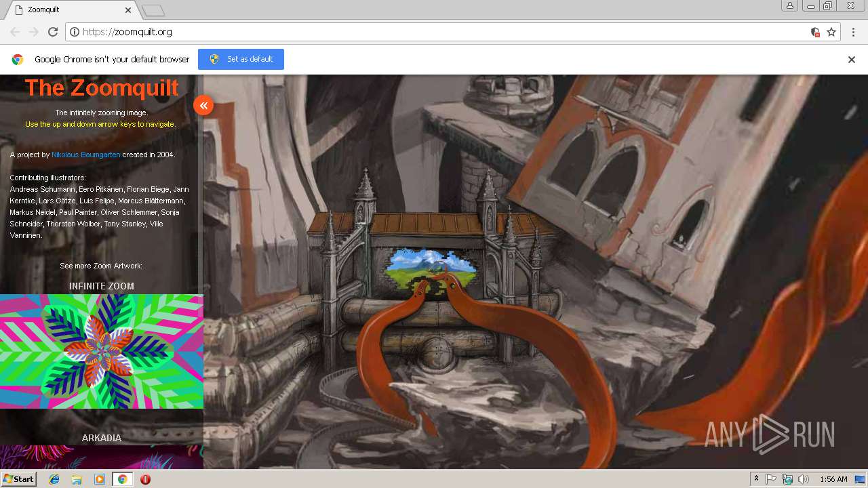The height and width of the screenshot is (488, 868).
Task: Click Show desktop button
Action: coord(861,479)
